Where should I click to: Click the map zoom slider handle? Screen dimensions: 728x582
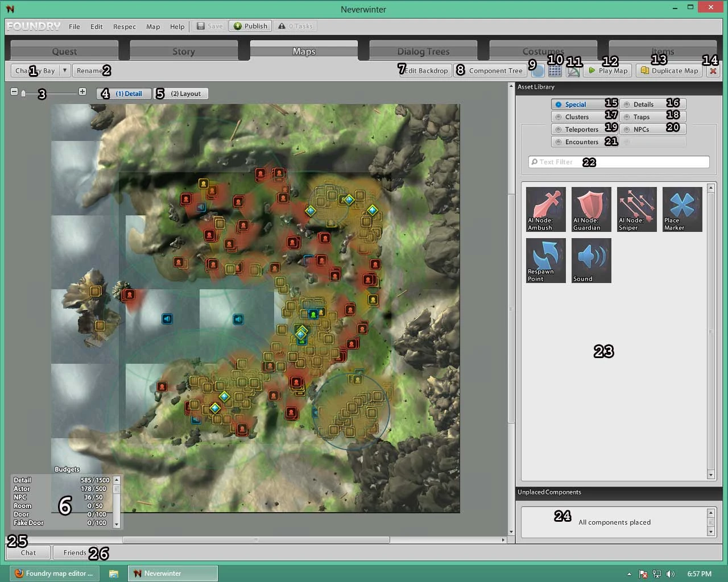tap(23, 93)
